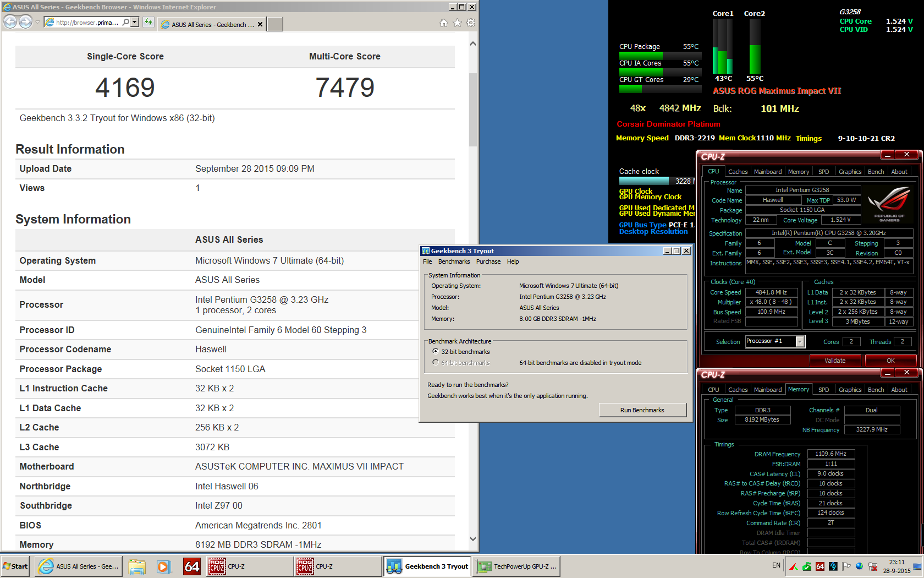Viewport: 924px width, 578px height.
Task: Click the favorites star icon
Action: tap(457, 23)
